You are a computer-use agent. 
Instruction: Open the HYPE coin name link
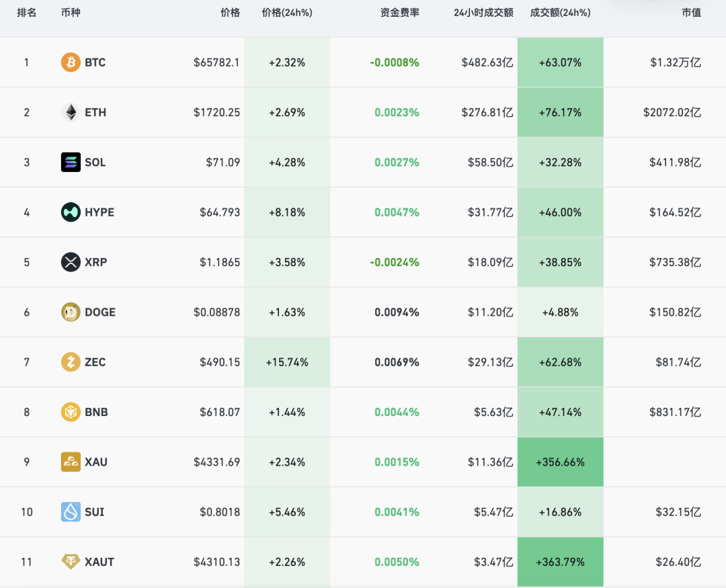coord(99,212)
